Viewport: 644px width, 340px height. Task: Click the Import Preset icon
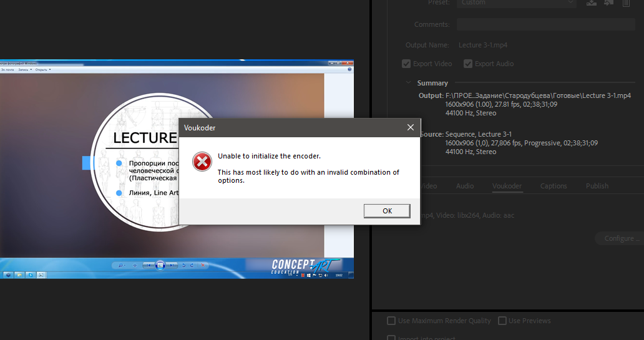click(x=608, y=3)
